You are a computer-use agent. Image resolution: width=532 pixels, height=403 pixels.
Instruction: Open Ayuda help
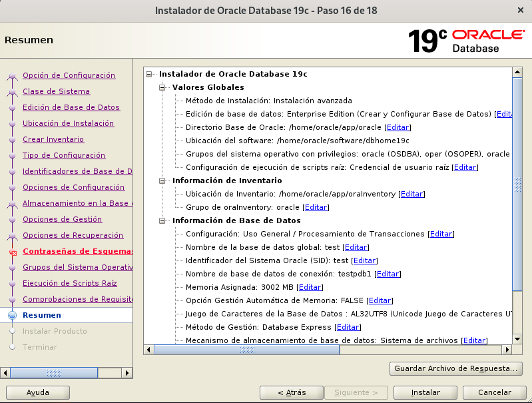click(x=37, y=392)
